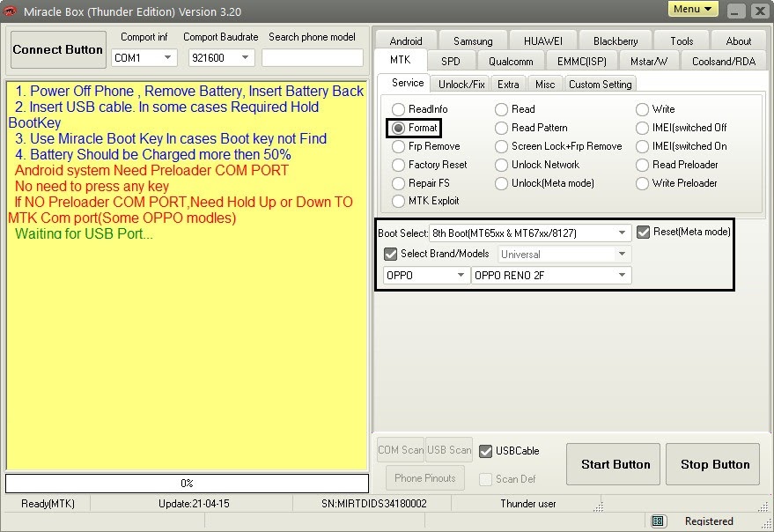Viewport: 774px width, 532px height.
Task: Select the MTK Exploit radio option
Action: (425, 201)
